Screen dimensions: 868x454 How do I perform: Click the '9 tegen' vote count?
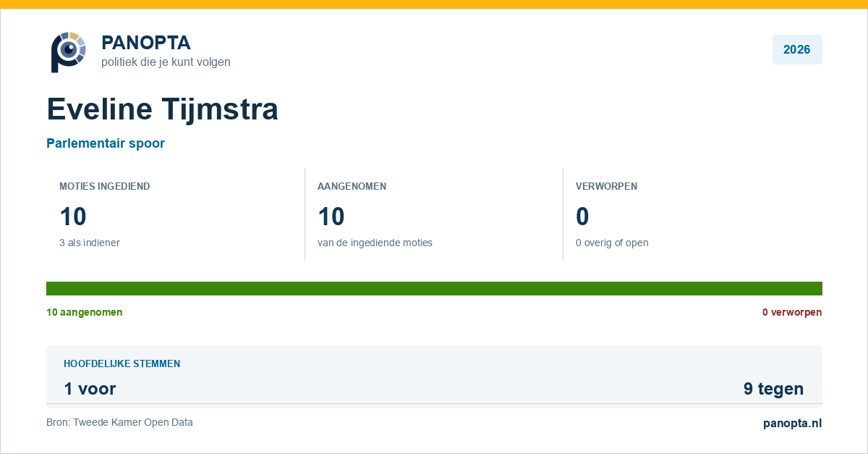coord(773,389)
